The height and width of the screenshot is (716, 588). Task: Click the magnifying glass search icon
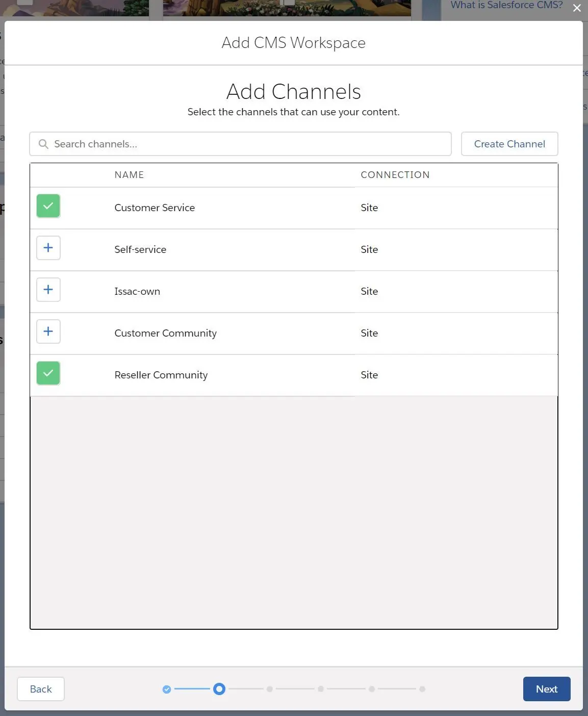44,144
